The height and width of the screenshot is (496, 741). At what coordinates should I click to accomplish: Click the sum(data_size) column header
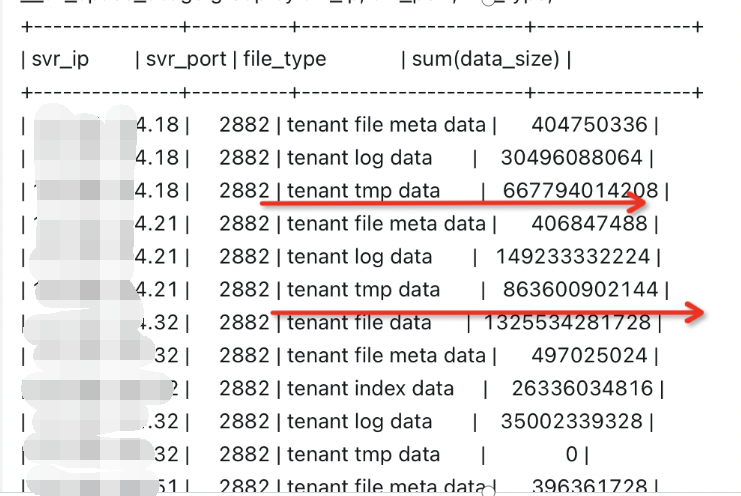click(x=486, y=60)
